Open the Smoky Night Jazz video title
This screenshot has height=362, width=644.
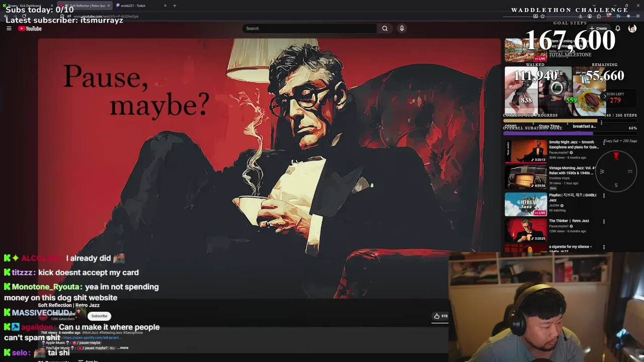point(574,145)
